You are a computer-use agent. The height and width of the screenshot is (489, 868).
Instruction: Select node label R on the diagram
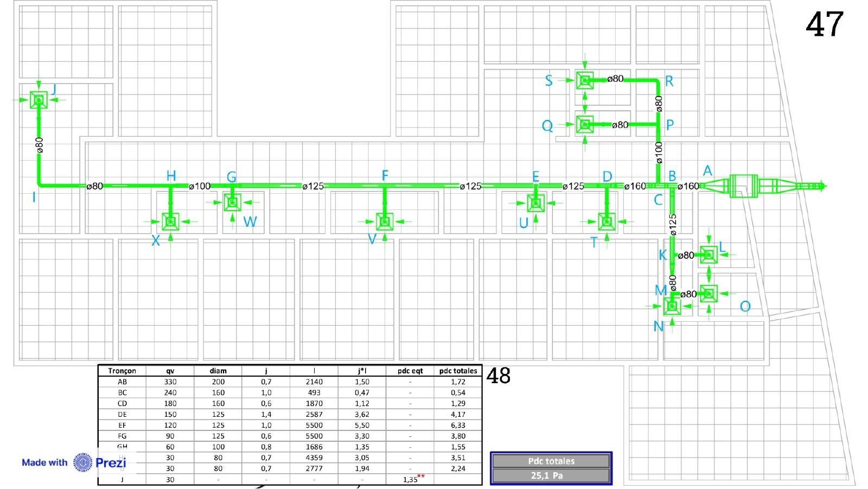click(x=669, y=81)
